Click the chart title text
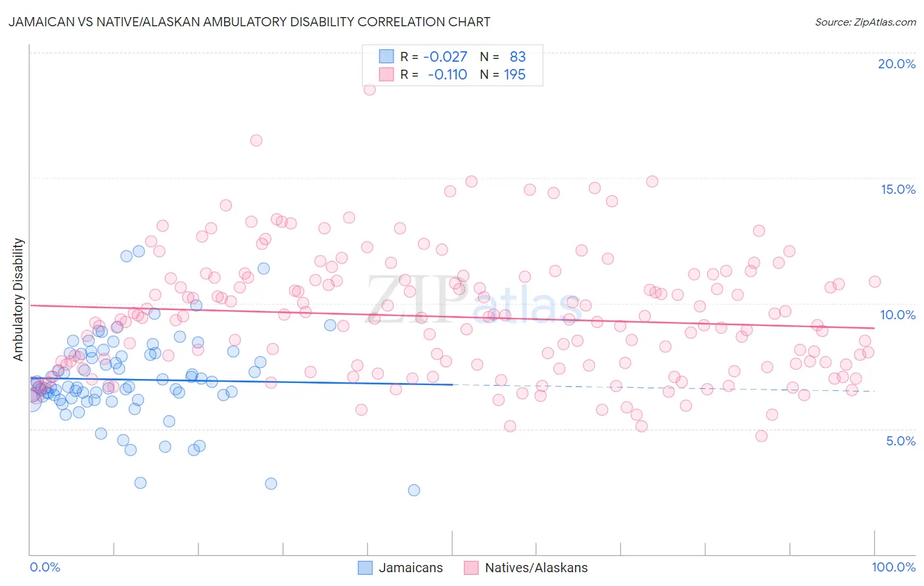The width and height of the screenshot is (924, 586). 249,22
